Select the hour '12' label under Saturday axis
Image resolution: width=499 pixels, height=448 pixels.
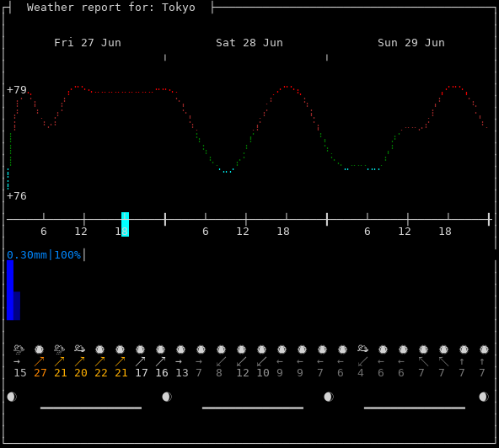tap(243, 231)
